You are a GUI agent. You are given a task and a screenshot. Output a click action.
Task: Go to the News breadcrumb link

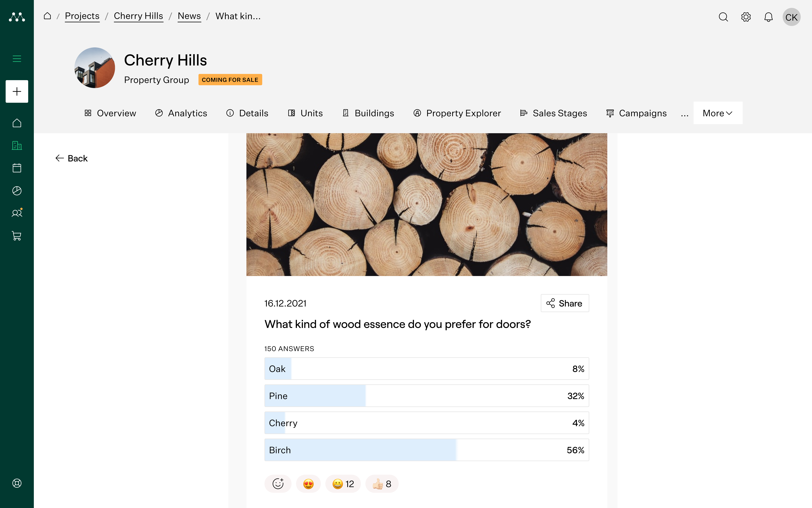189,16
